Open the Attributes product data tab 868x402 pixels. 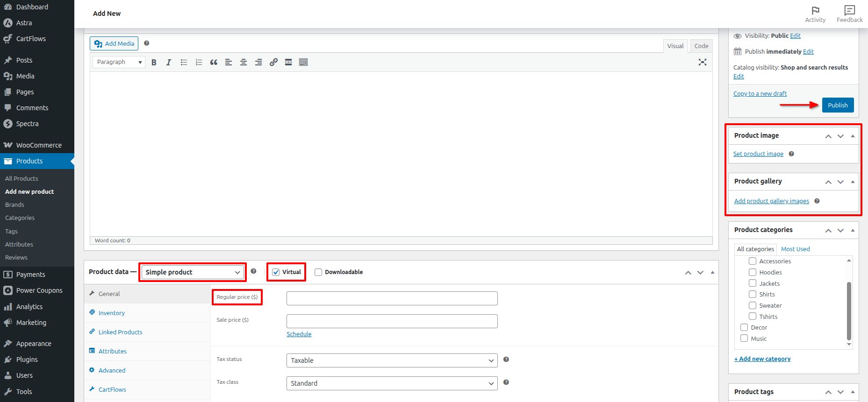[x=148, y=351]
